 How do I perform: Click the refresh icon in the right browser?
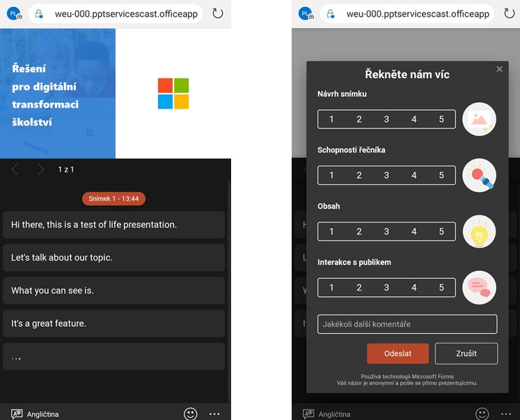[510, 14]
